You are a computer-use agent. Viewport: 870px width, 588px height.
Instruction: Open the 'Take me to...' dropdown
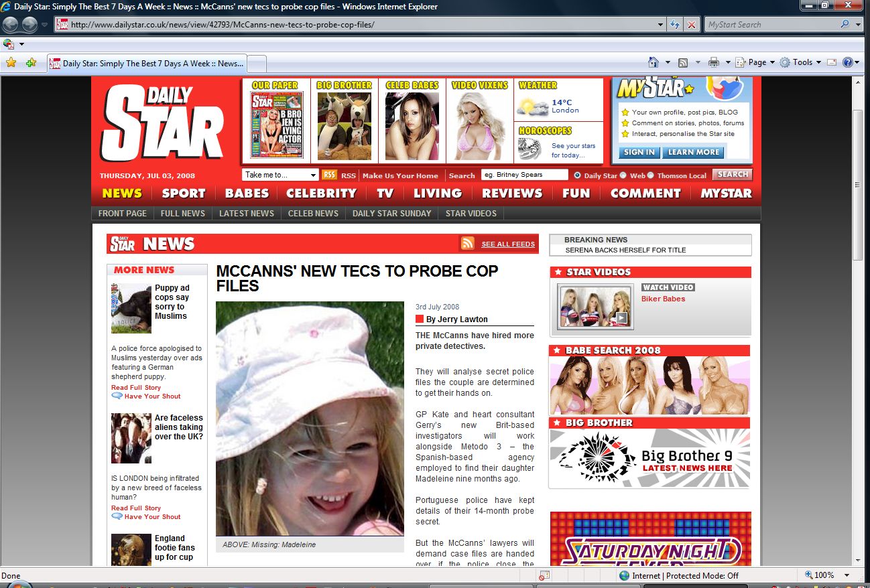(280, 175)
